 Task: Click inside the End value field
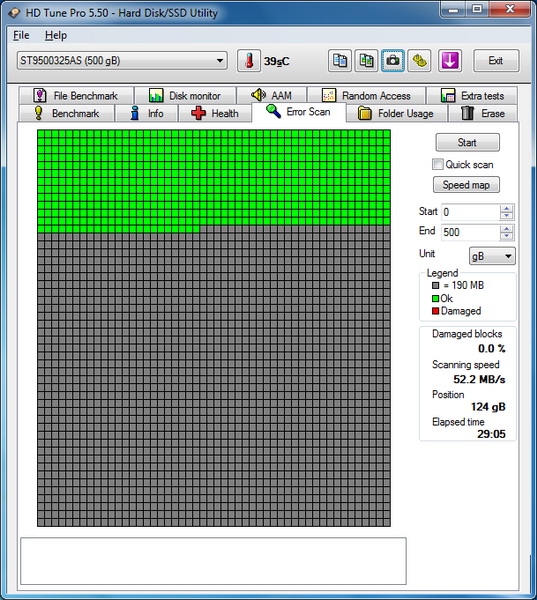470,232
